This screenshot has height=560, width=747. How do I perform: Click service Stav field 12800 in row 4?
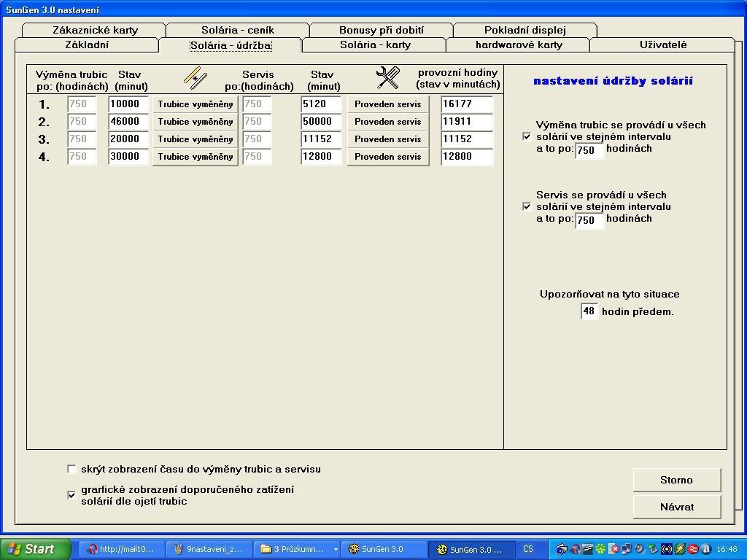(321, 157)
